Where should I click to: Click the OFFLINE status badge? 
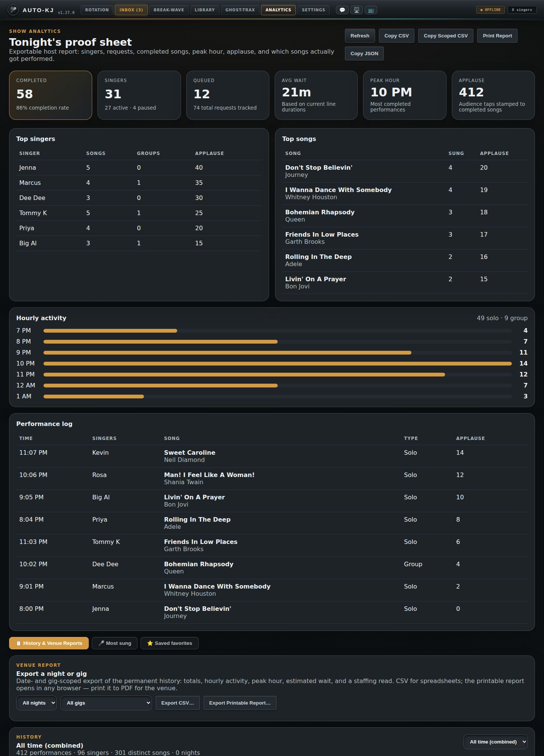pyautogui.click(x=490, y=10)
